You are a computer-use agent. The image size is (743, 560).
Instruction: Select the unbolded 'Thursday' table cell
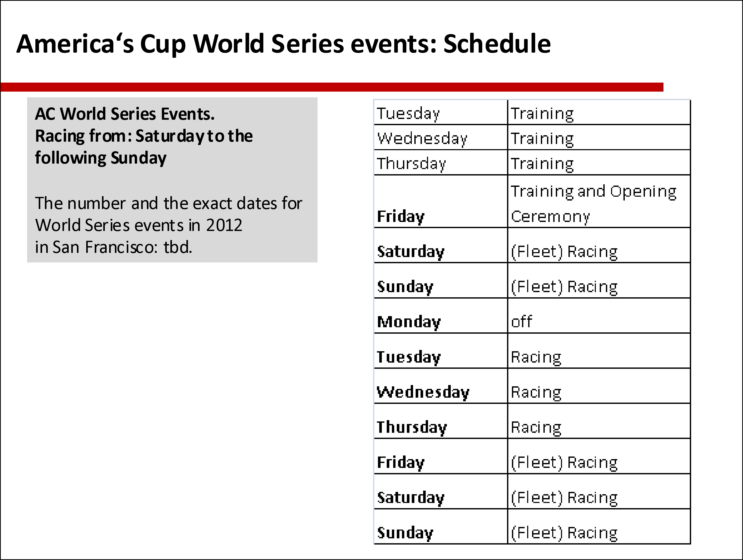click(441, 163)
